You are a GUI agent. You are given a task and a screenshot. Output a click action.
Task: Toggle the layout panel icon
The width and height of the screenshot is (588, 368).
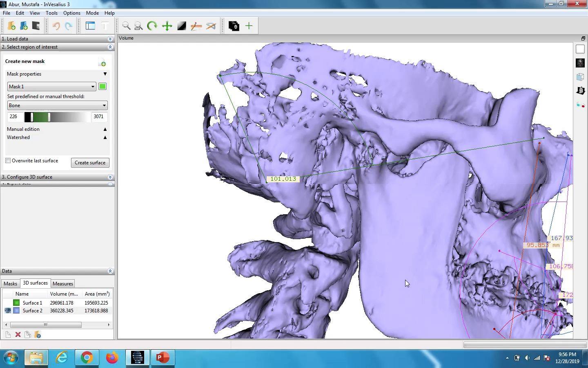point(90,26)
